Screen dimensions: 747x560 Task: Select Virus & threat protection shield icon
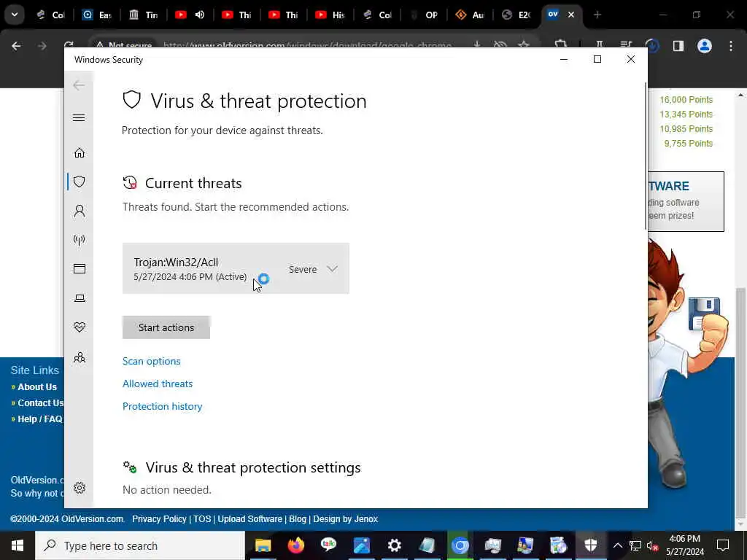79,182
